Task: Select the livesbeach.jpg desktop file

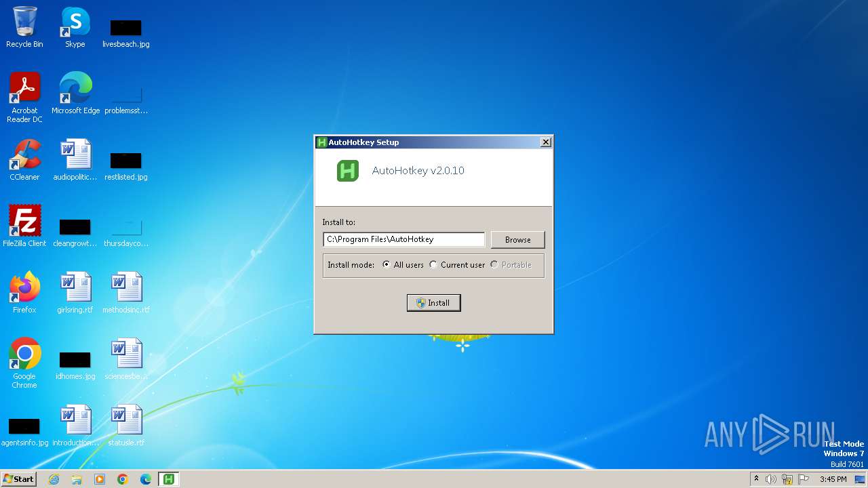Action: pyautogui.click(x=126, y=33)
